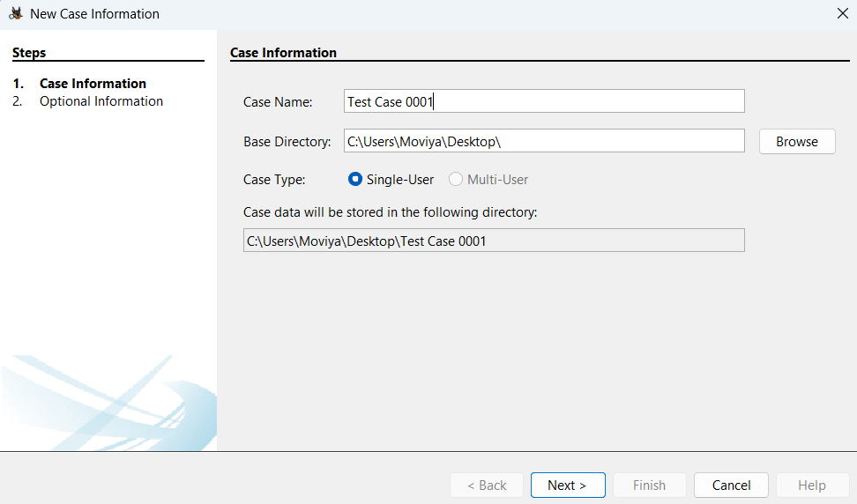The width and height of the screenshot is (857, 504).
Task: Click the read-only case data directory field
Action: click(494, 241)
